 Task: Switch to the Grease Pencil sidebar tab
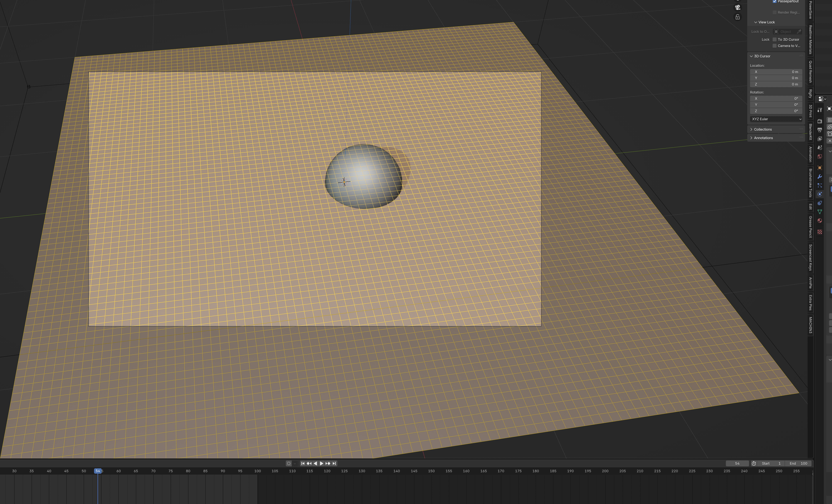(x=810, y=227)
